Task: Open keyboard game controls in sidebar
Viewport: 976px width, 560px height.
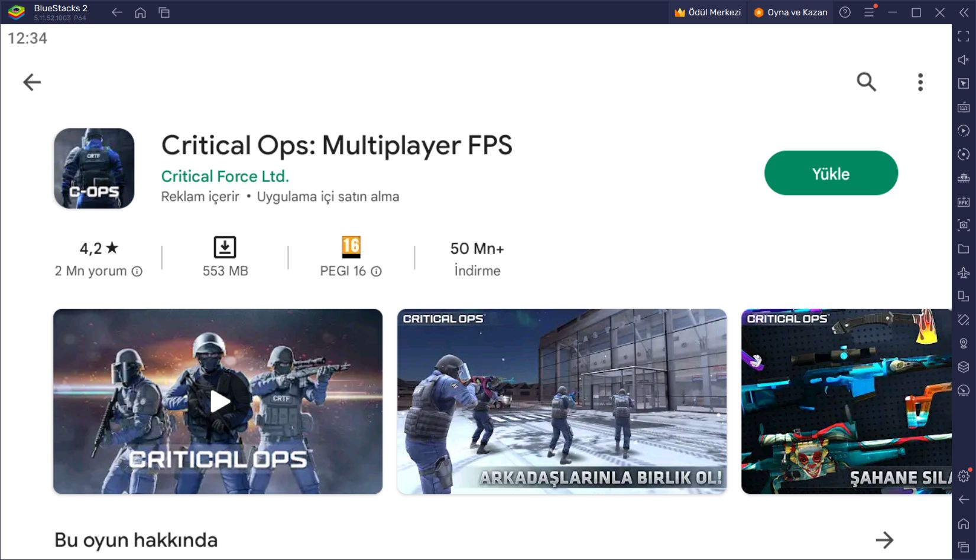Action: point(964,107)
